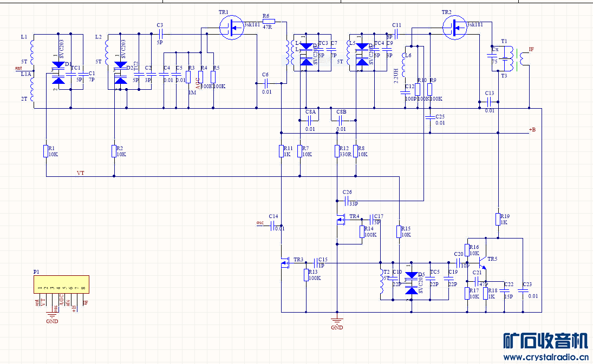Select the P1 eight-pin header connector
The height and width of the screenshot is (364, 593).
pyautogui.click(x=61, y=284)
